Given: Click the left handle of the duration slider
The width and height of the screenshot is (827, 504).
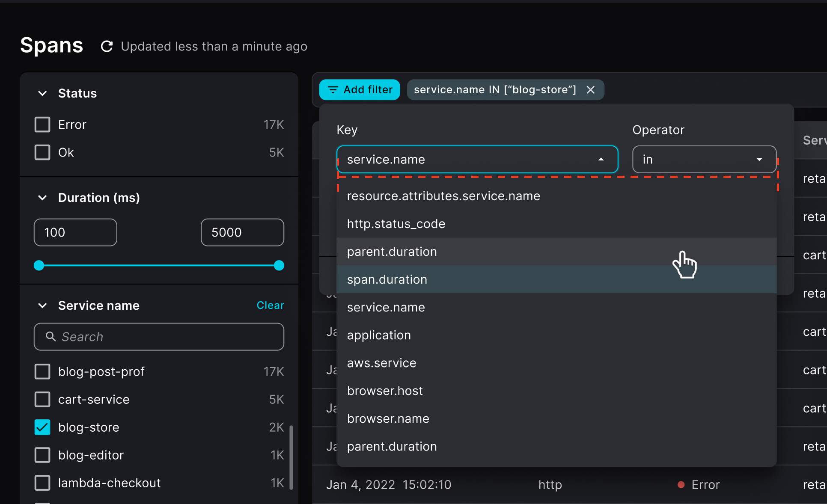Looking at the screenshot, I should tap(39, 266).
